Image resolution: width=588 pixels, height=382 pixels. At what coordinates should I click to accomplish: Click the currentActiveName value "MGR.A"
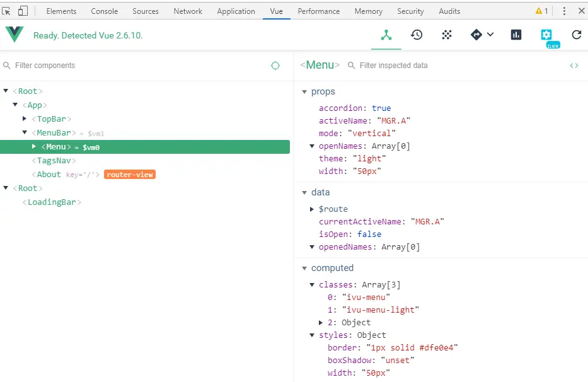point(427,222)
